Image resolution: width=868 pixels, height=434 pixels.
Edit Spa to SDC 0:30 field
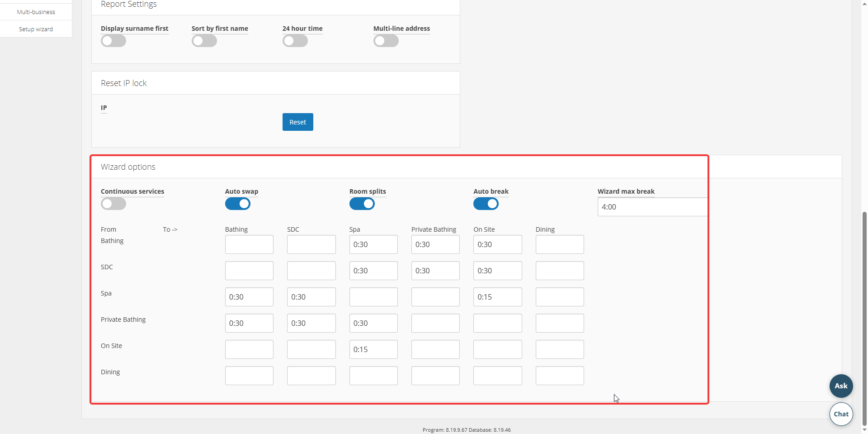[311, 297]
